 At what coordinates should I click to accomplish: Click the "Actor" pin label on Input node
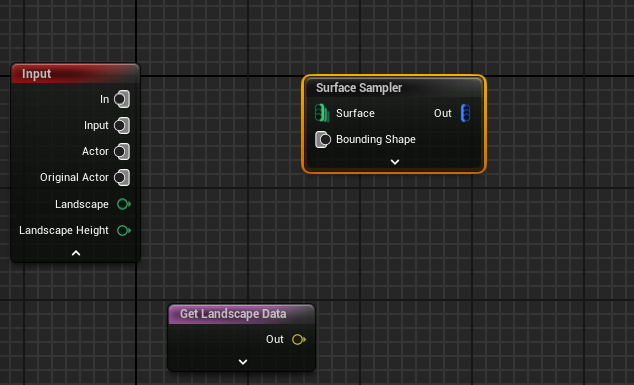[95, 151]
